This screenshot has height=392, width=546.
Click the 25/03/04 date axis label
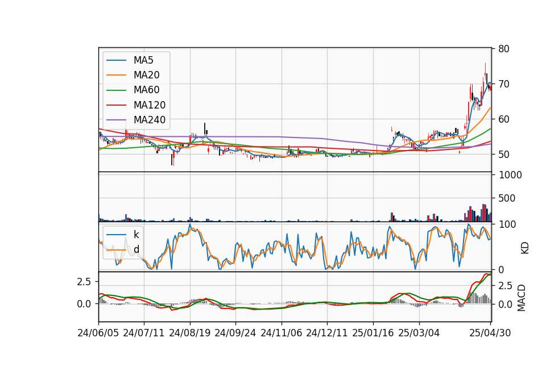(419, 333)
